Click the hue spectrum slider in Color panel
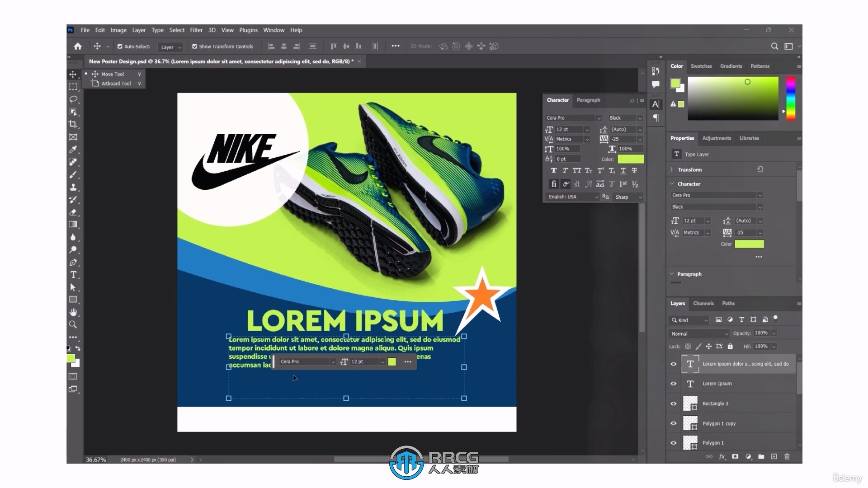868x488 pixels. coord(791,99)
